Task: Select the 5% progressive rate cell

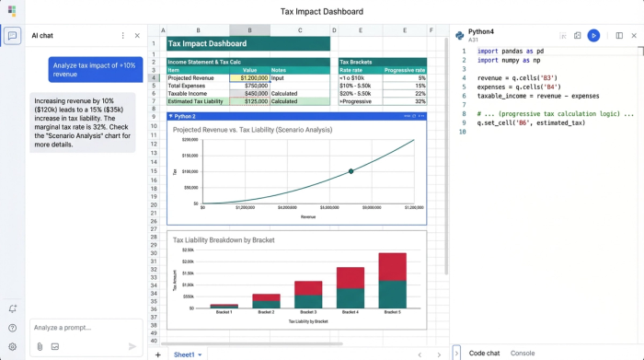Action: coord(405,77)
